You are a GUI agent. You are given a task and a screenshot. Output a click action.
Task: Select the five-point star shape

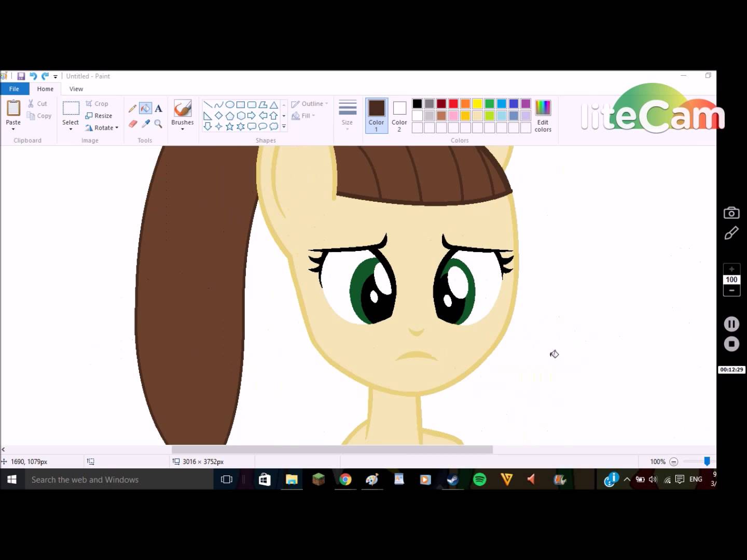pos(230,127)
